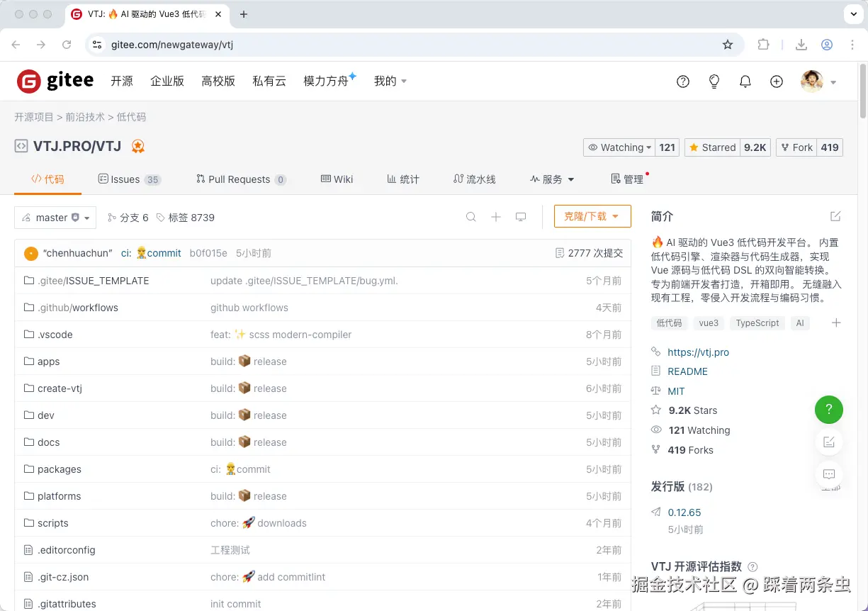The height and width of the screenshot is (611, 868).
Task: Reload the page
Action: tap(67, 45)
